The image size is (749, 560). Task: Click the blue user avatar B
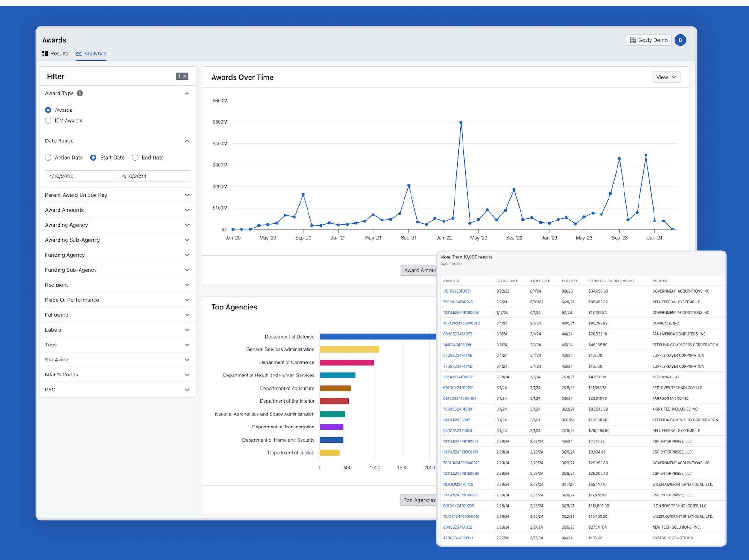coord(680,40)
